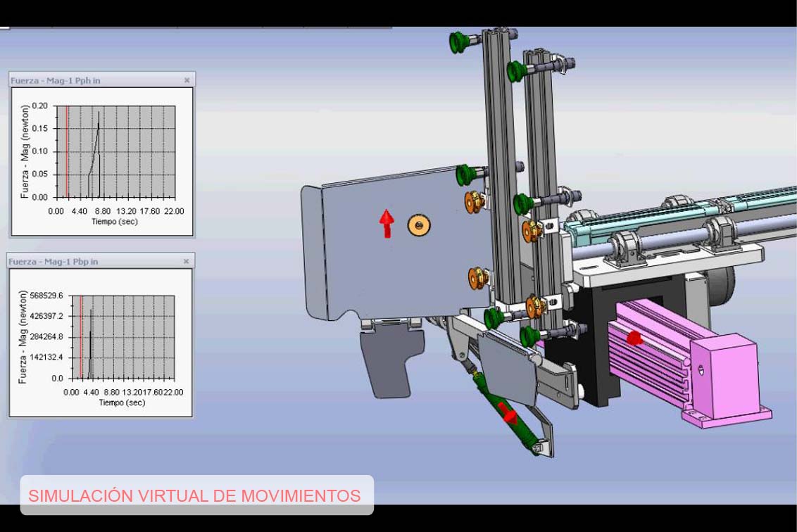
Task: Click the 284264.8 axis value
Action: click(46, 337)
